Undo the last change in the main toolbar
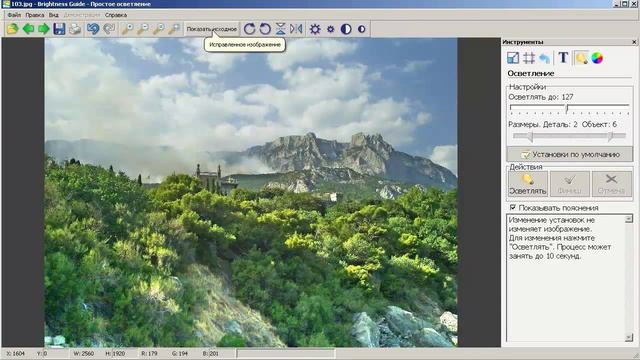Viewport: 640px width, 360px height. click(93, 29)
